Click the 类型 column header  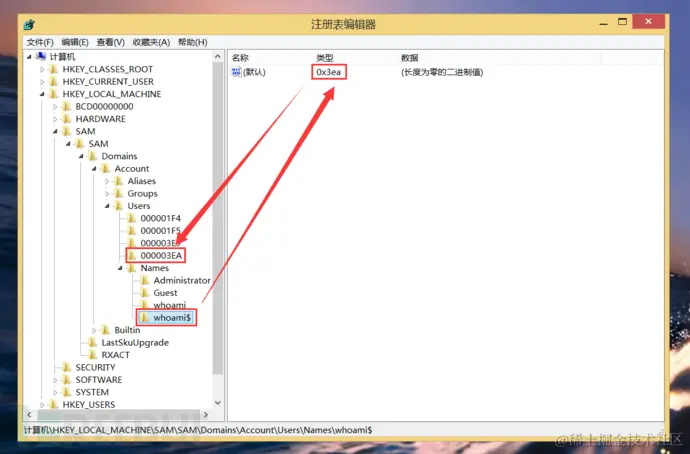click(x=354, y=58)
